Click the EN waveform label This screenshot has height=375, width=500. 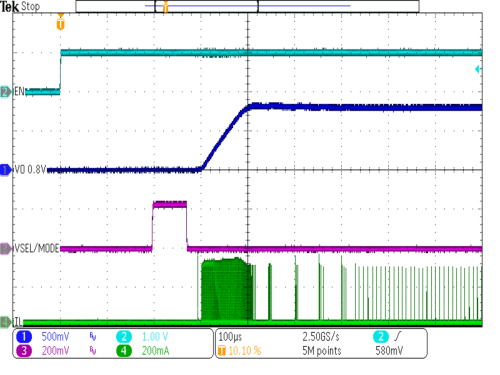click(19, 91)
